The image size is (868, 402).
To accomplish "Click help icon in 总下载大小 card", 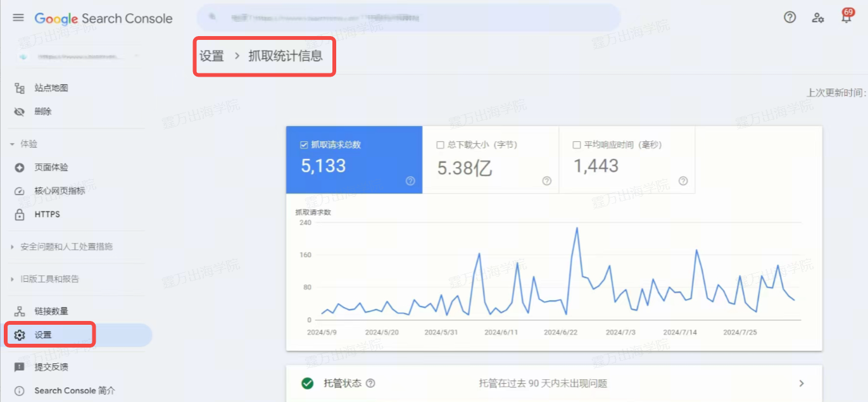I will tap(547, 181).
